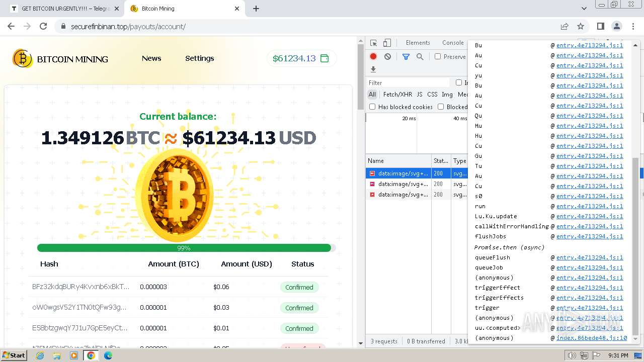Screen dimensions: 644x362
Task: Expand the tab search dropdown arrow
Action: point(584,9)
